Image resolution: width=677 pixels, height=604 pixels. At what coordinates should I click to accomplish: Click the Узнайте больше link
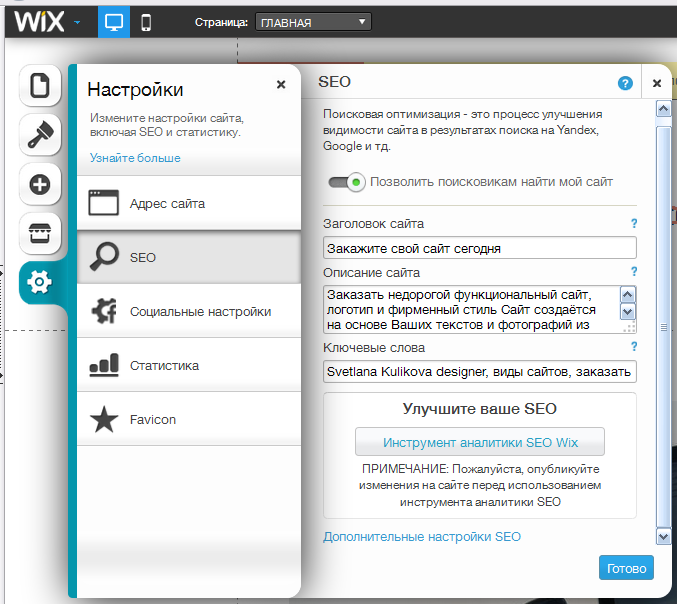click(x=135, y=158)
